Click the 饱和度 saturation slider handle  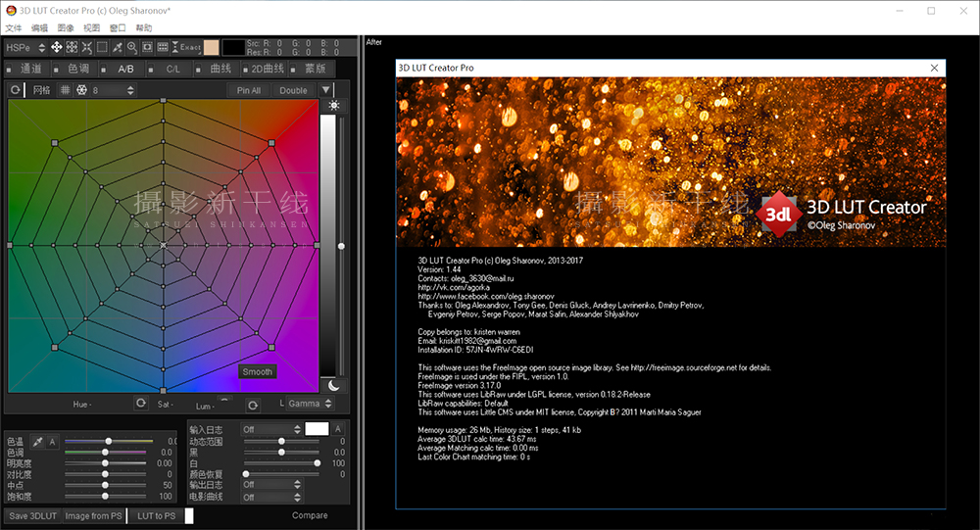tap(105, 497)
